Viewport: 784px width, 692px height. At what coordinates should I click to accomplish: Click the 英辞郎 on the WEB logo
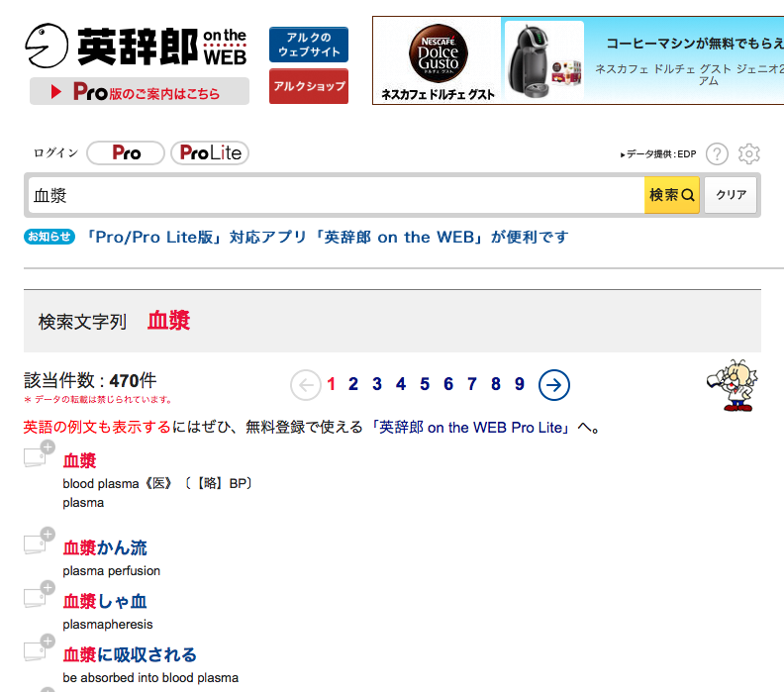(x=136, y=46)
